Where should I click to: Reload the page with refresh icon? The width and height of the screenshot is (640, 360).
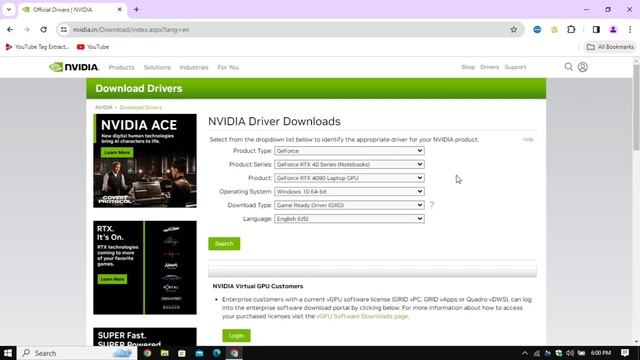(44, 29)
